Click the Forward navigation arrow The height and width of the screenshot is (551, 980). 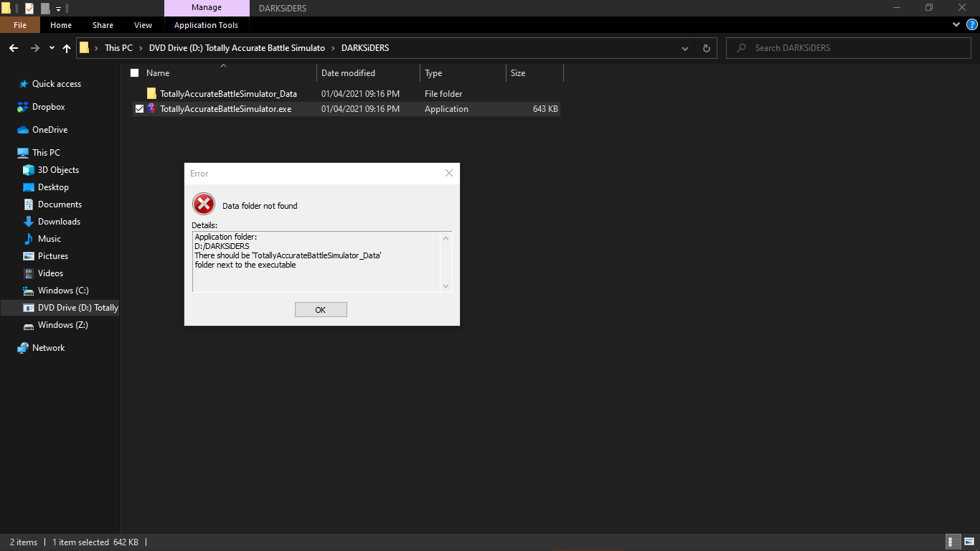34,48
